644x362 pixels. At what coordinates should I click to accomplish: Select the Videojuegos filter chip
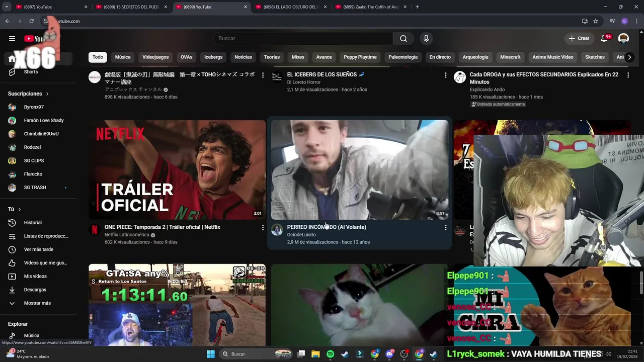point(155,57)
